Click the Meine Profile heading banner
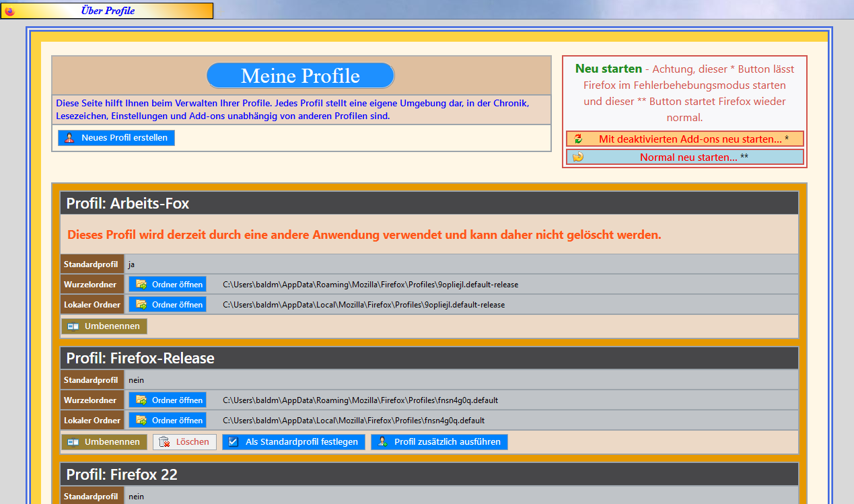Screen dimensions: 854x504 pyautogui.click(x=300, y=75)
